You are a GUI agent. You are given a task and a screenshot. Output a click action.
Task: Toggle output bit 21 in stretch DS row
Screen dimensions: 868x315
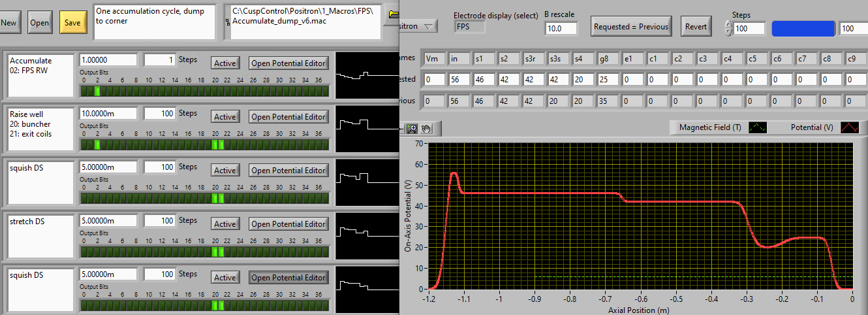pos(221,252)
